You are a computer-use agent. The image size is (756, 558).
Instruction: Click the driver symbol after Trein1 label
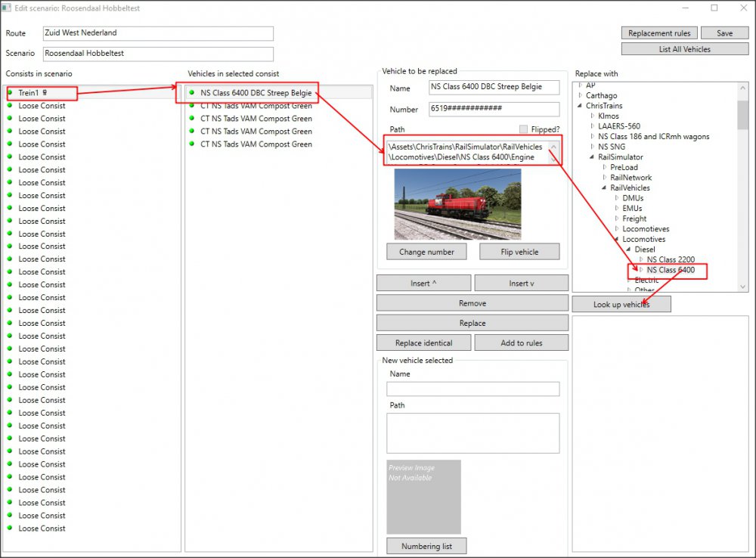pyautogui.click(x=45, y=92)
